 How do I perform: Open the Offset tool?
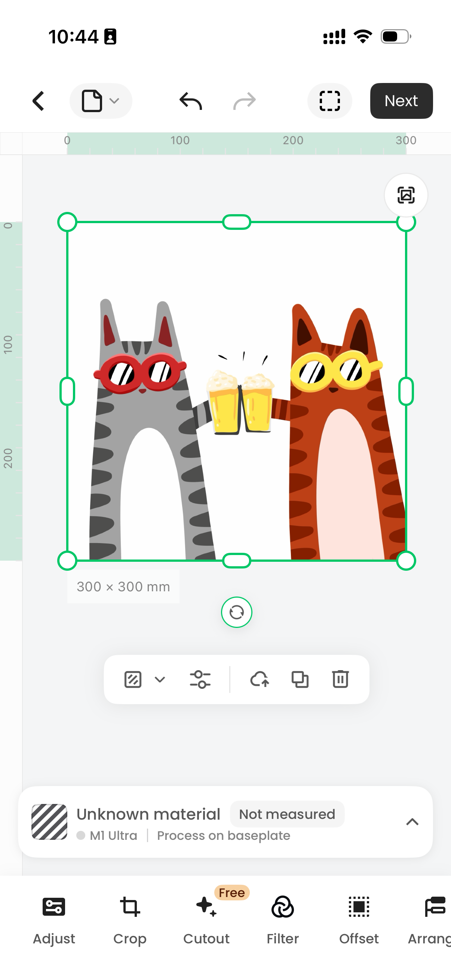[359, 921]
